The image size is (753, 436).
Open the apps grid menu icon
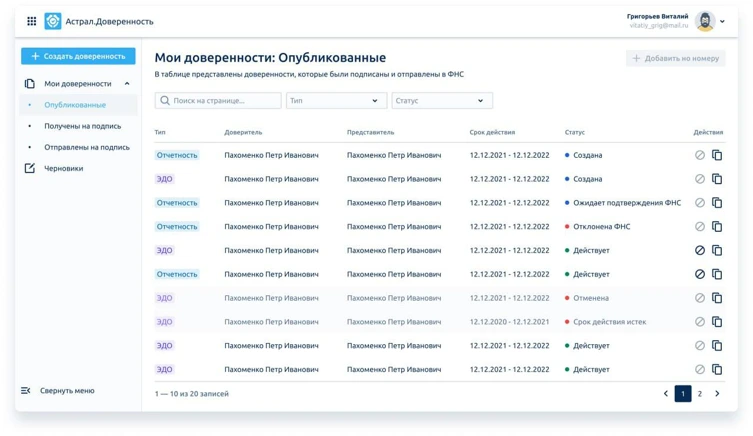tap(32, 21)
